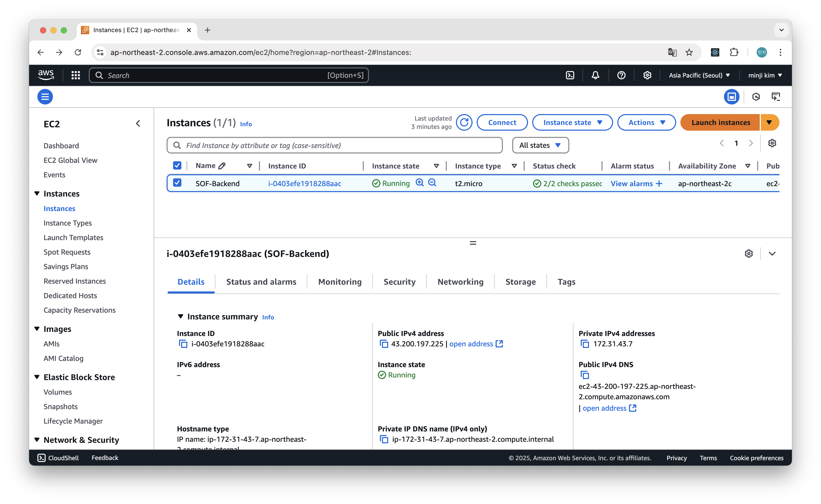Viewport: 821px width, 504px height.
Task: Refresh the instances list
Action: [464, 122]
